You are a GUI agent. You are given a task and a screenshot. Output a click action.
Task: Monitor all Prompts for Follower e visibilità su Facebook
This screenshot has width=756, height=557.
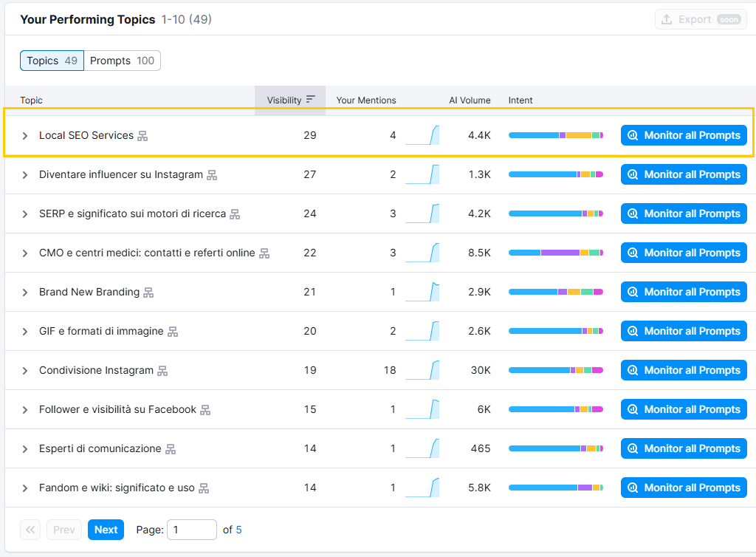pos(684,409)
